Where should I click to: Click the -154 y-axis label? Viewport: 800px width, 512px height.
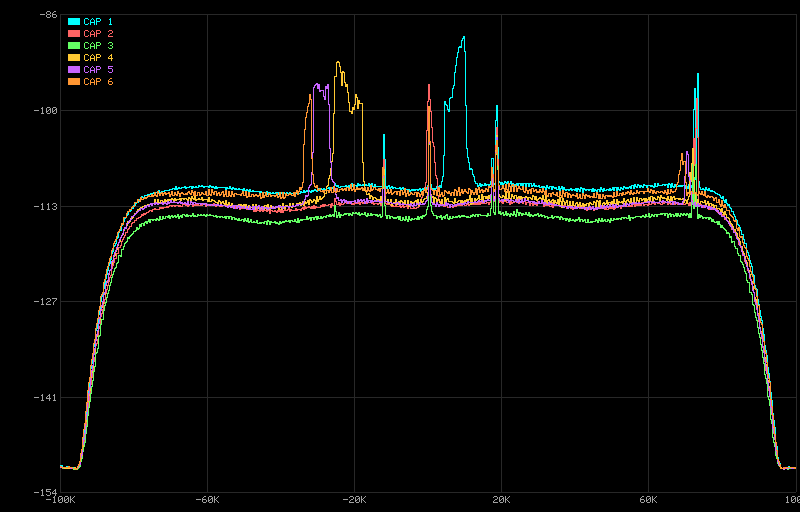coord(46,492)
